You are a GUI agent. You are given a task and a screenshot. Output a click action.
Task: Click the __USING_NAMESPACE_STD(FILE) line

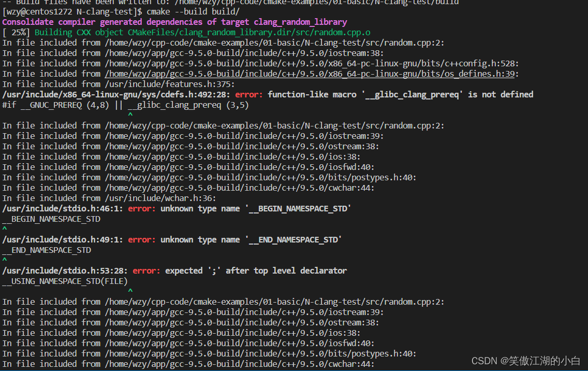pyautogui.click(x=65, y=281)
